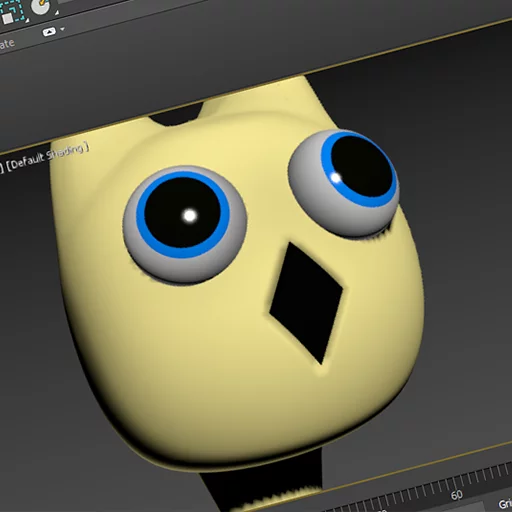
Task: Select the black diamond-shaped beak
Action: point(306,303)
